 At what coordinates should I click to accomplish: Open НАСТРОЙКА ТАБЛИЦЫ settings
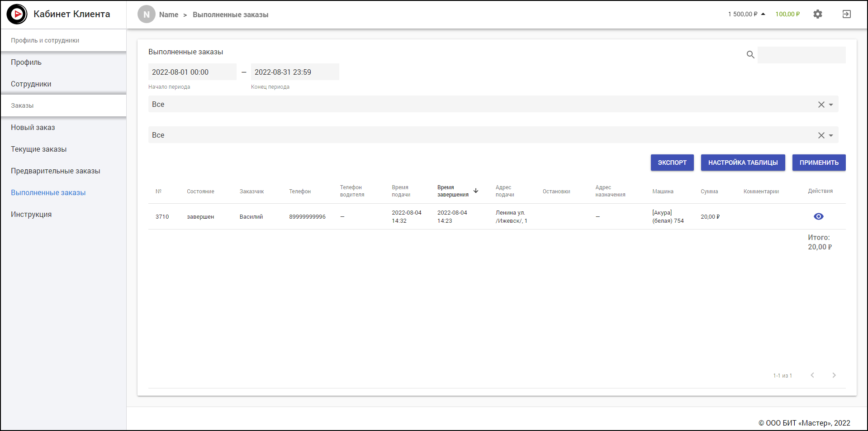pos(743,163)
